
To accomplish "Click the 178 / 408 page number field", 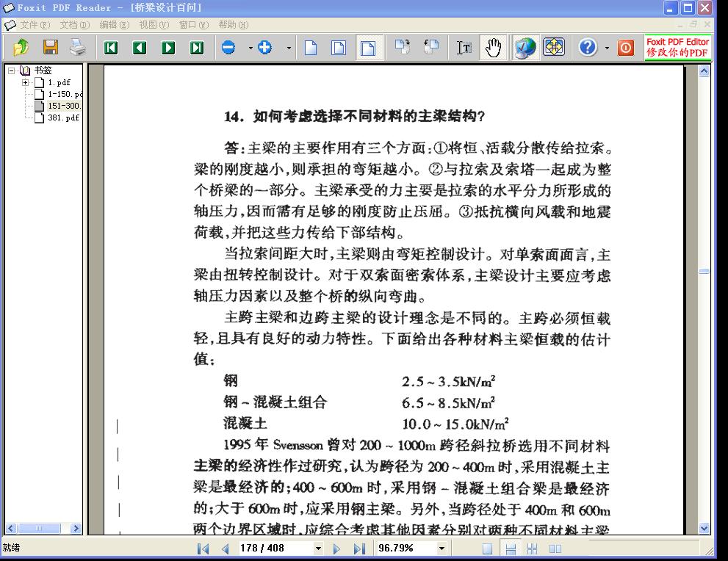I will (275, 549).
